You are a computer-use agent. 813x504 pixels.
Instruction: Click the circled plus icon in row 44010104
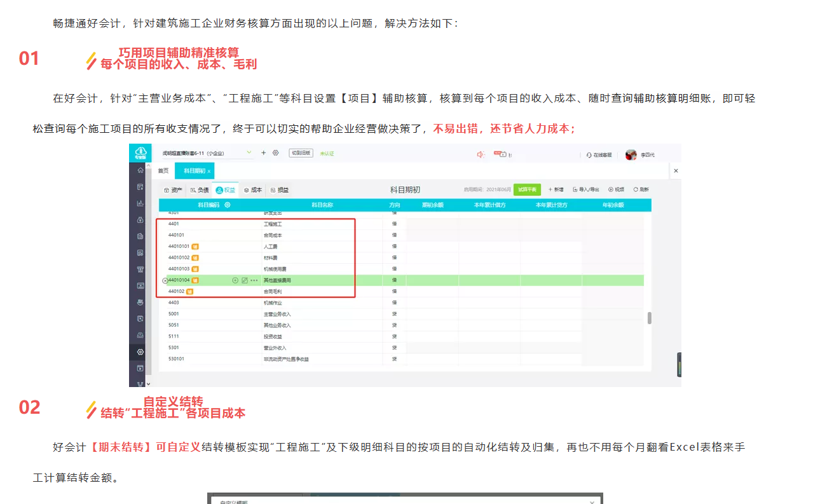pos(235,280)
